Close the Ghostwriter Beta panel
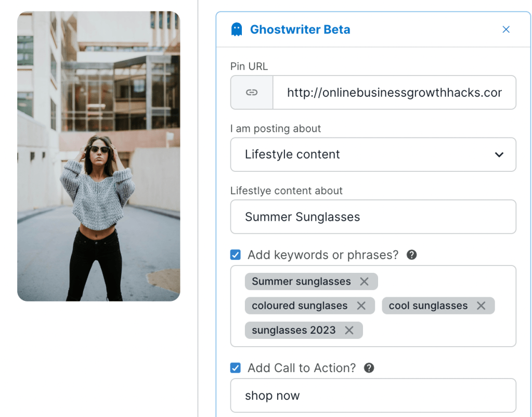This screenshot has width=532, height=417. tap(505, 30)
